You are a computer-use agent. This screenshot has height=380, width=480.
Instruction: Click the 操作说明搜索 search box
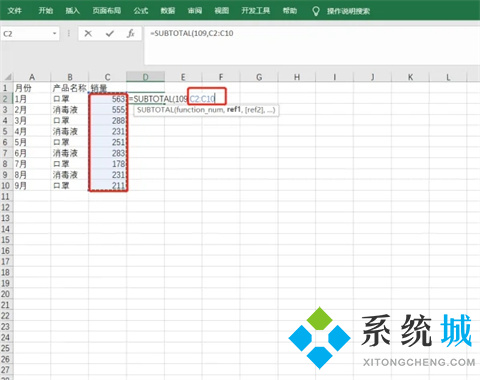348,11
